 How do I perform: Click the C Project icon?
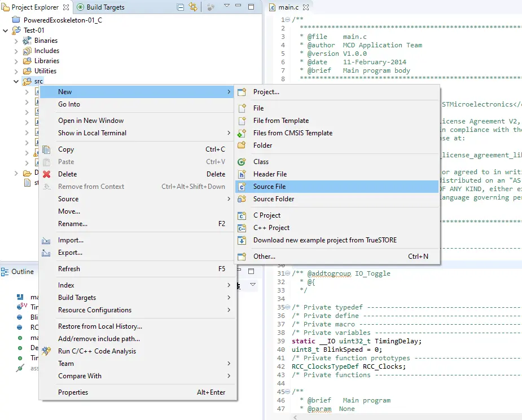242,215
